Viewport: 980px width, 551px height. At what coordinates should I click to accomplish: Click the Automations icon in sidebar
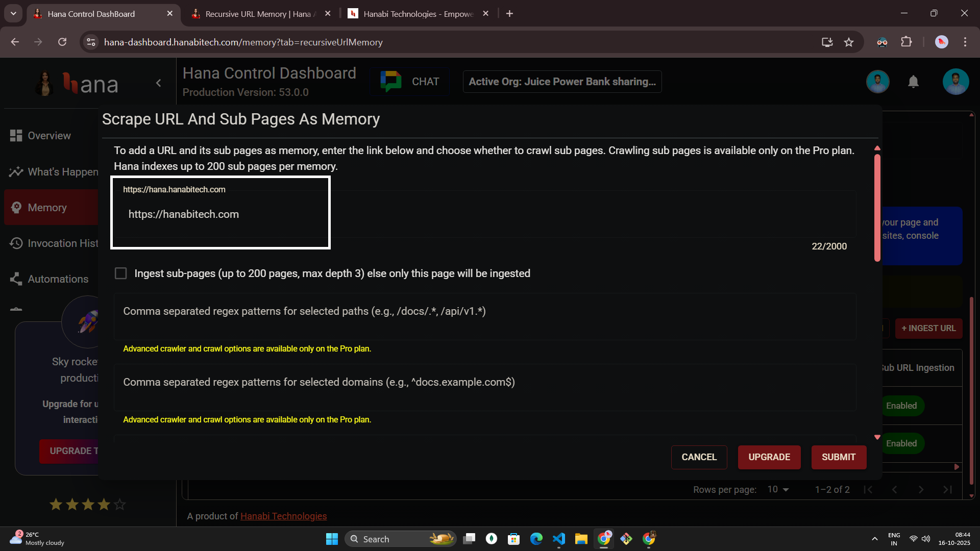[16, 279]
